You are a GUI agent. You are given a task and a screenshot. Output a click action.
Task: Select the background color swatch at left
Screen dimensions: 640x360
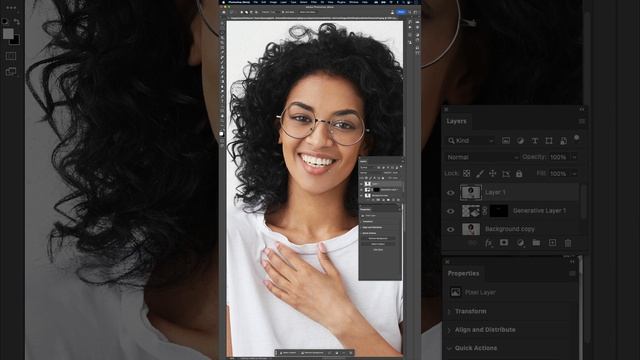(16, 40)
